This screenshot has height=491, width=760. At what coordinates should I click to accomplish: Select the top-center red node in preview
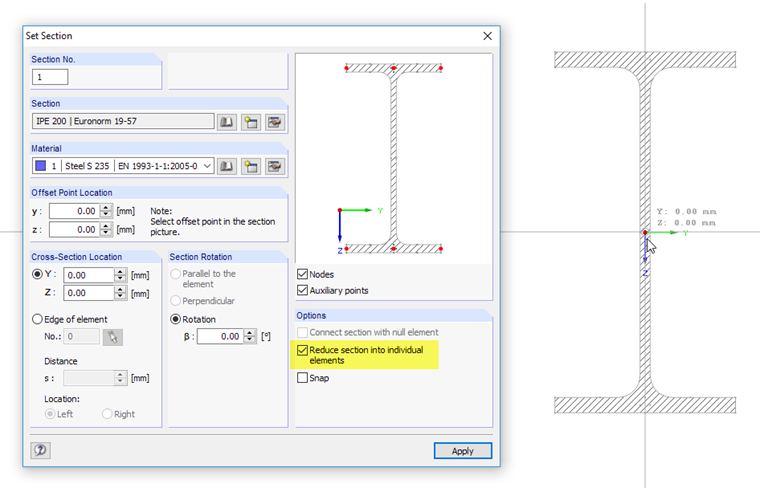tap(394, 68)
